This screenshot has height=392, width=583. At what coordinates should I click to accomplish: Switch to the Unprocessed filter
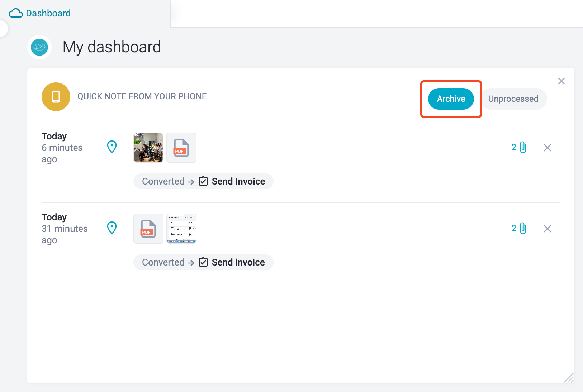click(x=513, y=99)
